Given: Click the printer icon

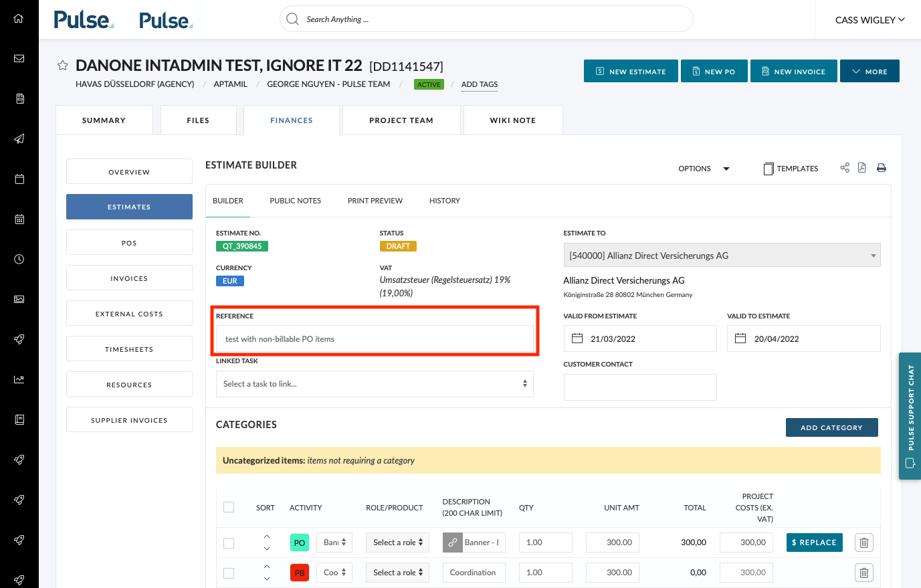Looking at the screenshot, I should (882, 168).
